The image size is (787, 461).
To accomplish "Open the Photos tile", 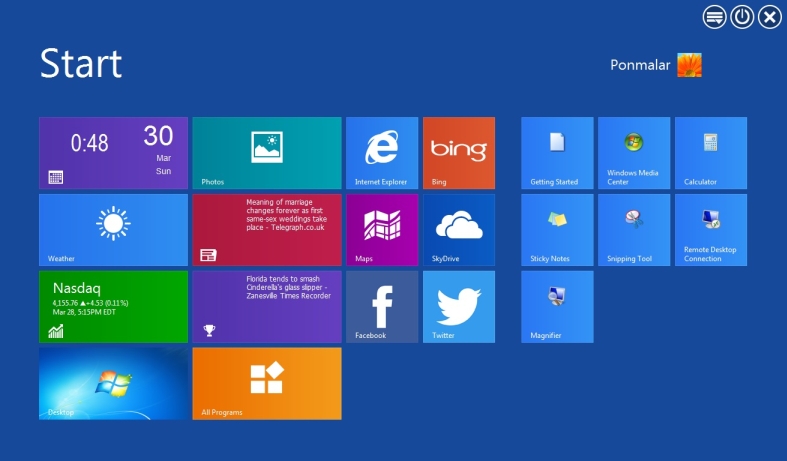I will point(267,153).
